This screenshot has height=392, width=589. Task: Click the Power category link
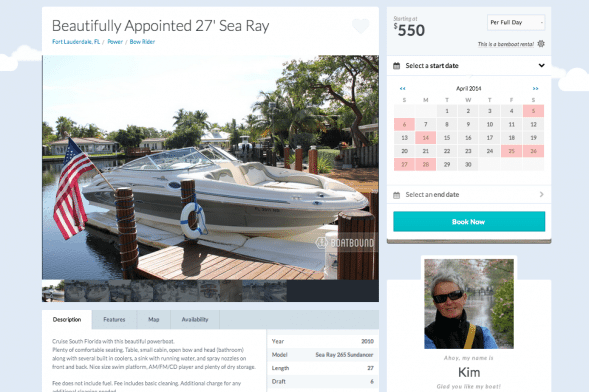coord(115,42)
